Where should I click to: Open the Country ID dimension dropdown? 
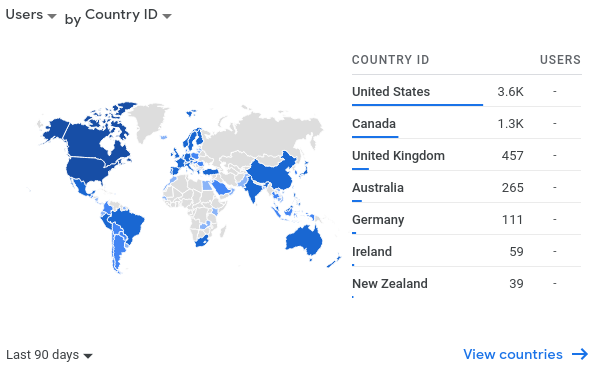[128, 15]
